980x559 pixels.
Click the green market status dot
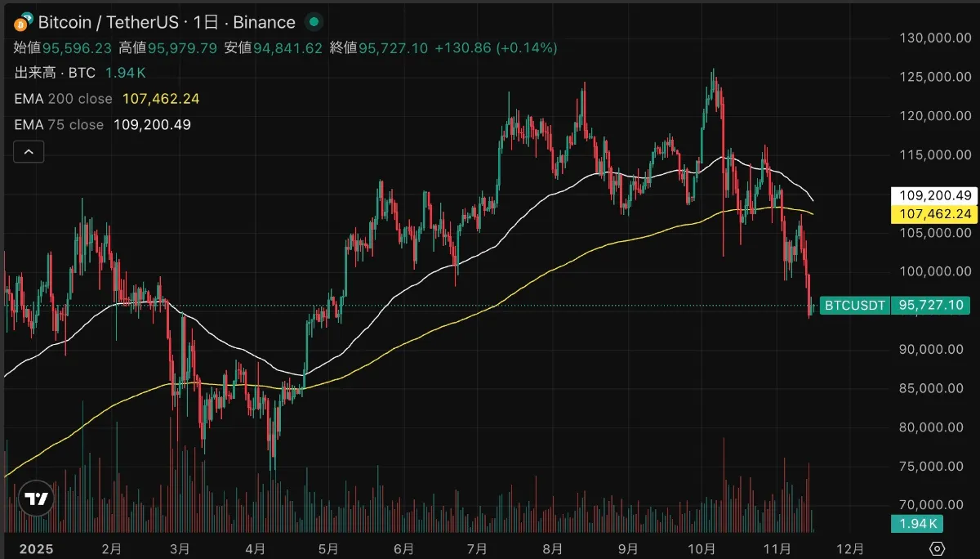[314, 23]
